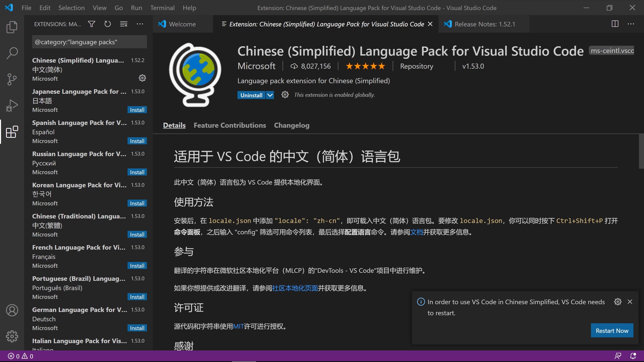Image resolution: width=644 pixels, height=362 pixels.
Task: Close the Chinese Language Pack extension tab
Action: pyautogui.click(x=430, y=24)
